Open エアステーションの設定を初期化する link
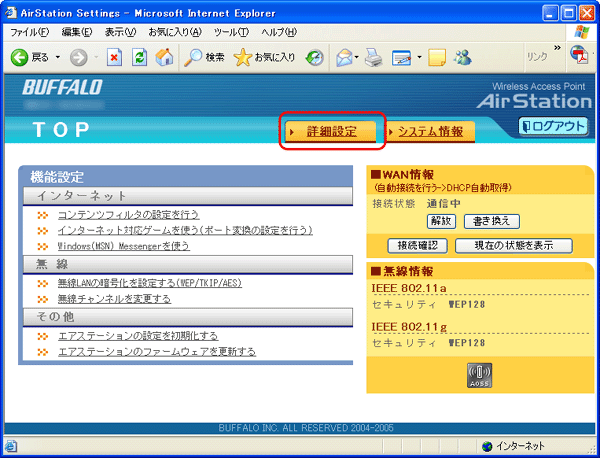The height and width of the screenshot is (458, 600). tap(138, 336)
